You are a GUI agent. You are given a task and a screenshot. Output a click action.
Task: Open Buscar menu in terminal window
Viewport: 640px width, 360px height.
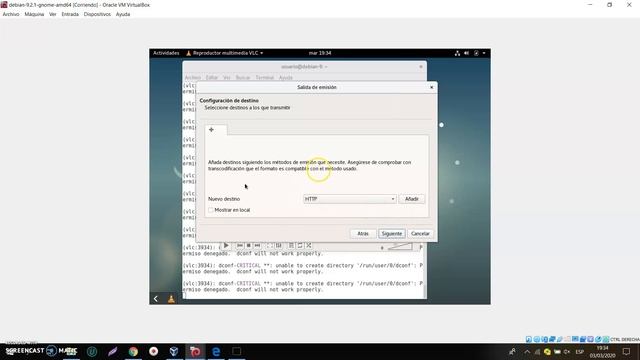pyautogui.click(x=242, y=78)
